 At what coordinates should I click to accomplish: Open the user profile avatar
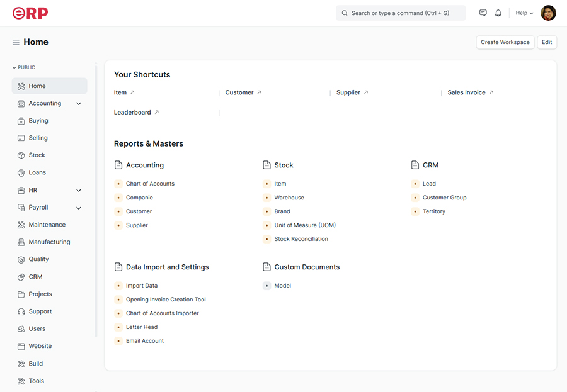coord(548,13)
